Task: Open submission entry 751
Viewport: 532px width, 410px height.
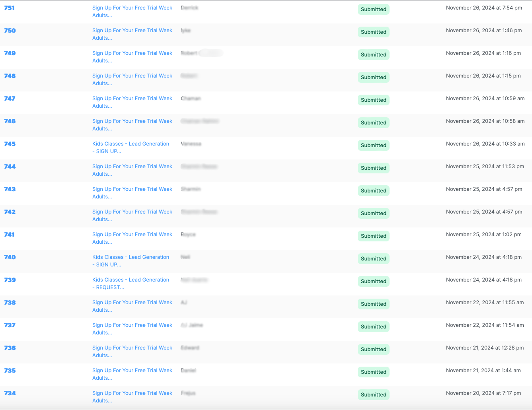Action: (x=9, y=8)
